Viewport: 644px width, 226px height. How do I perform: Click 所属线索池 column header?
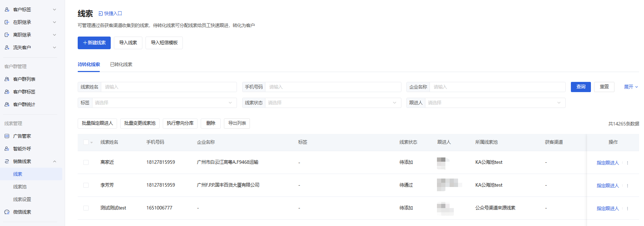487,142
